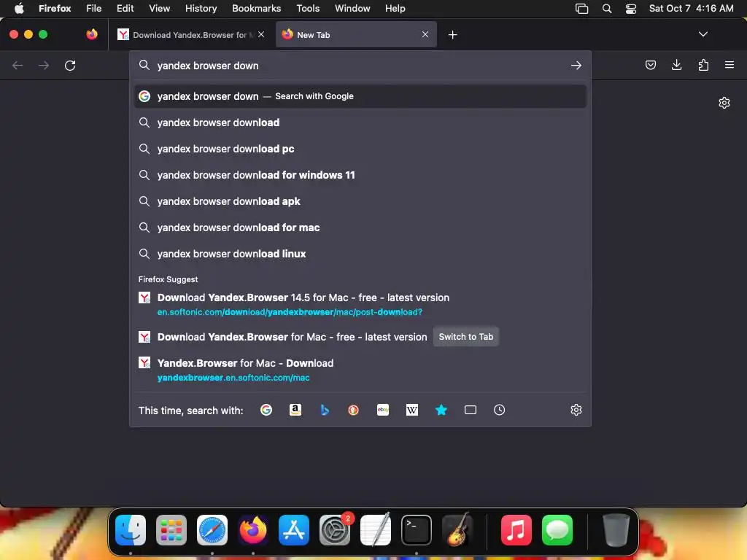Open the Edit menu
747x560 pixels.
pyautogui.click(x=125, y=9)
